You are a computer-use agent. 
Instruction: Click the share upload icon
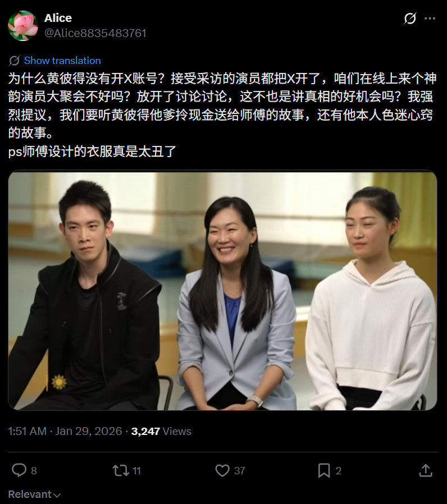click(x=426, y=470)
